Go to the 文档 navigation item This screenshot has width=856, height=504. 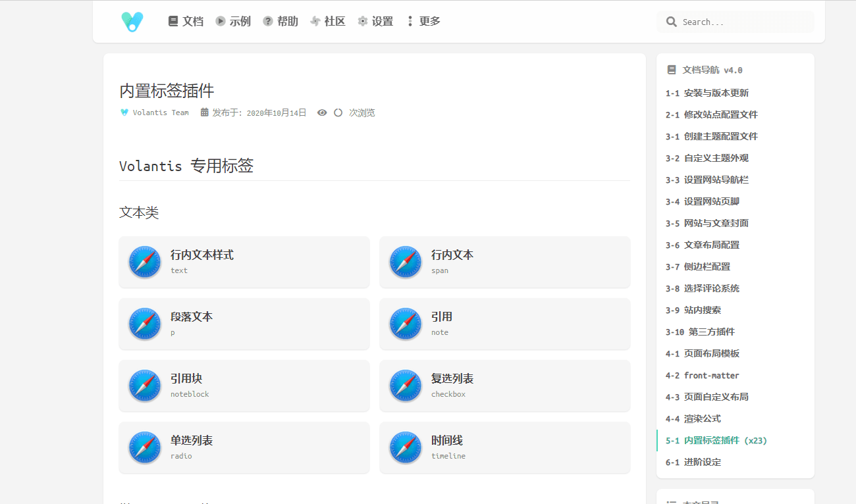[186, 21]
